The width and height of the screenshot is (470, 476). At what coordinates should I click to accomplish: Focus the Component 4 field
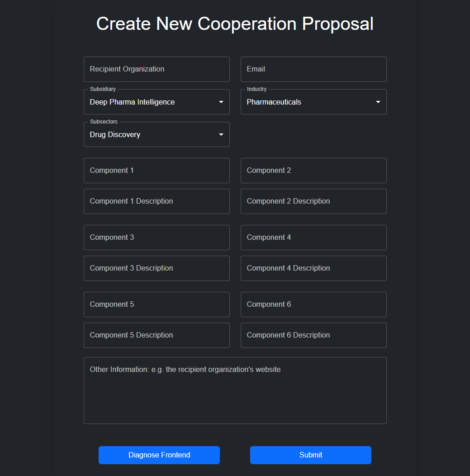coord(313,238)
